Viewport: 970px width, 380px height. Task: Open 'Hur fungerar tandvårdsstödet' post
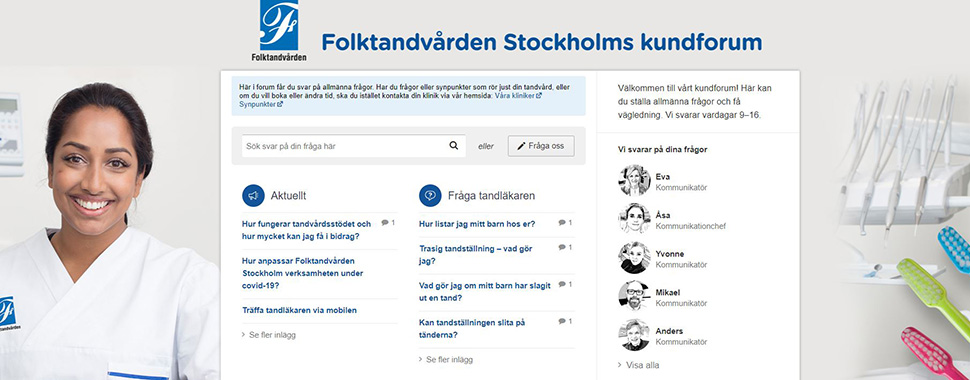pyautogui.click(x=306, y=230)
